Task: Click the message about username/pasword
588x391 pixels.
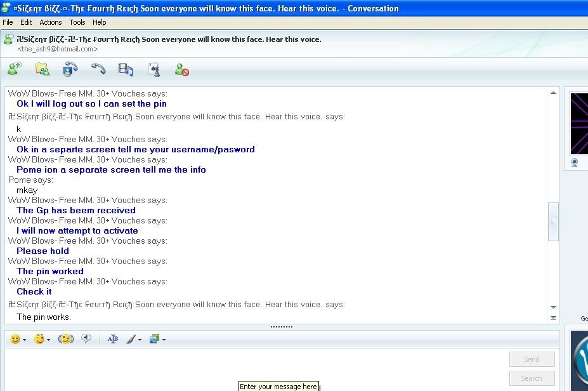Action: tap(136, 149)
